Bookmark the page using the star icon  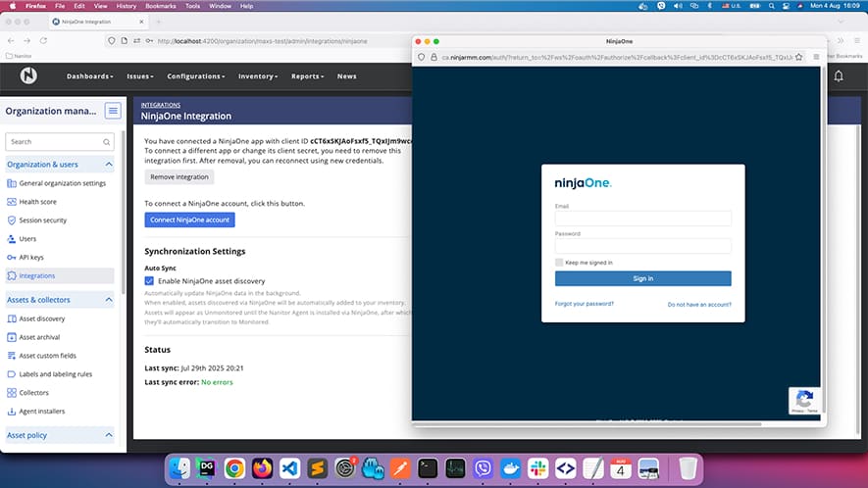click(x=799, y=58)
